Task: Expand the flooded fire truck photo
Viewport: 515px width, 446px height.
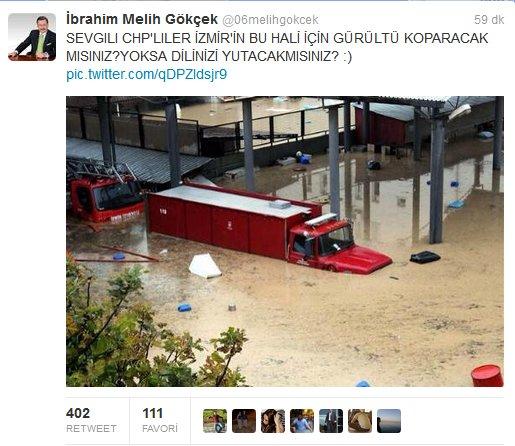Action: click(x=285, y=241)
